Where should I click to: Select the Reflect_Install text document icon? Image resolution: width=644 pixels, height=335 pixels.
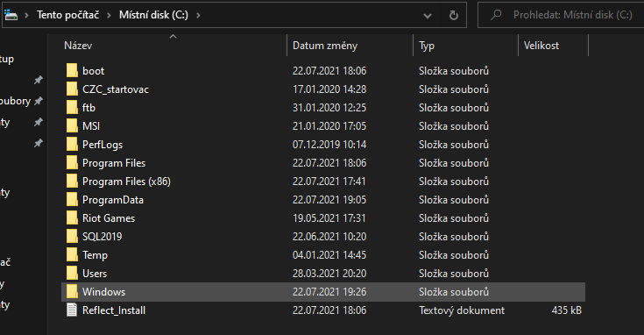(72, 310)
